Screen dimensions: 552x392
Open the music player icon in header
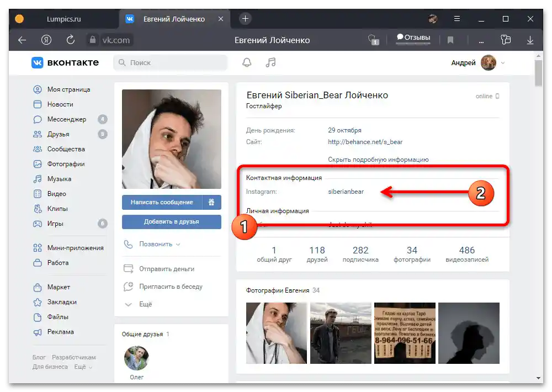(x=270, y=62)
